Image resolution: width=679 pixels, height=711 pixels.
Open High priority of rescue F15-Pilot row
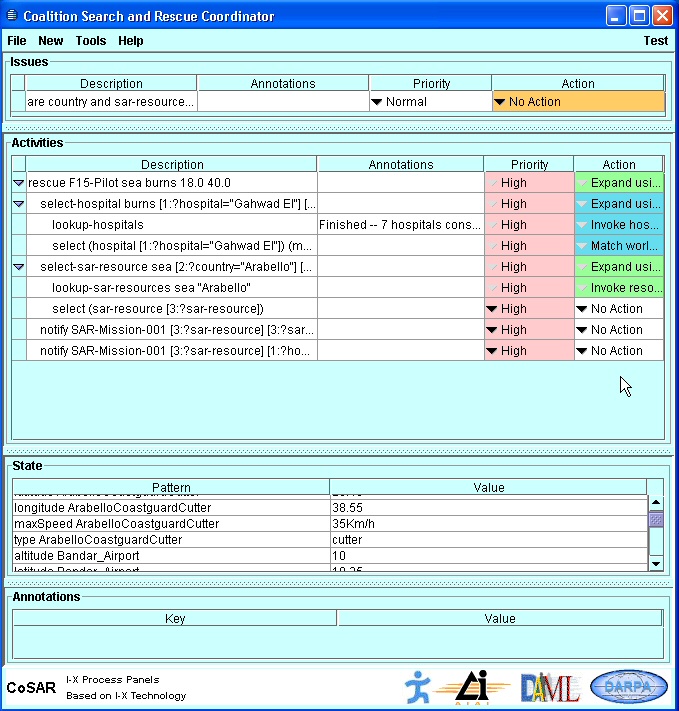tap(529, 183)
